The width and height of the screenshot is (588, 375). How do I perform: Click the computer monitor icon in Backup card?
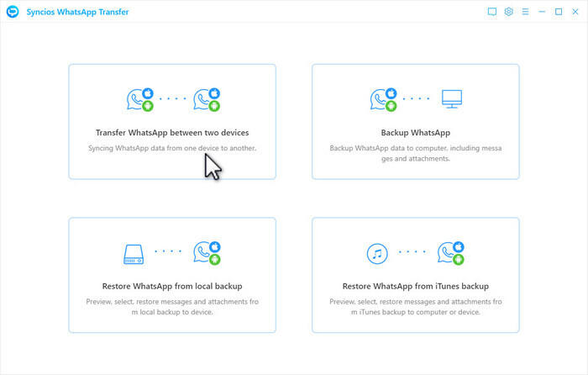coord(452,99)
